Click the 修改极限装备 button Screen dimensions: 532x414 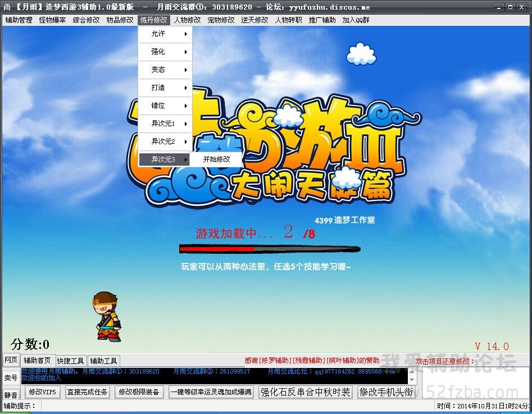(x=139, y=392)
